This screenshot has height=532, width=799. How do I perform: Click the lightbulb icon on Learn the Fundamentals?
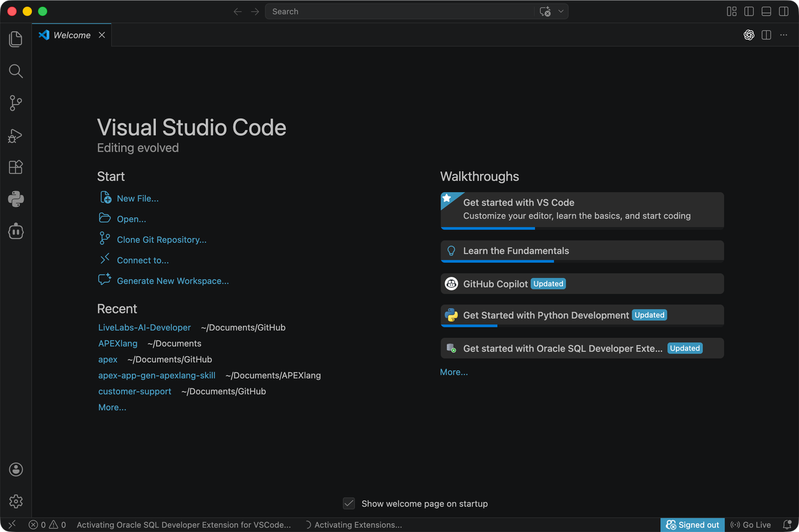451,251
